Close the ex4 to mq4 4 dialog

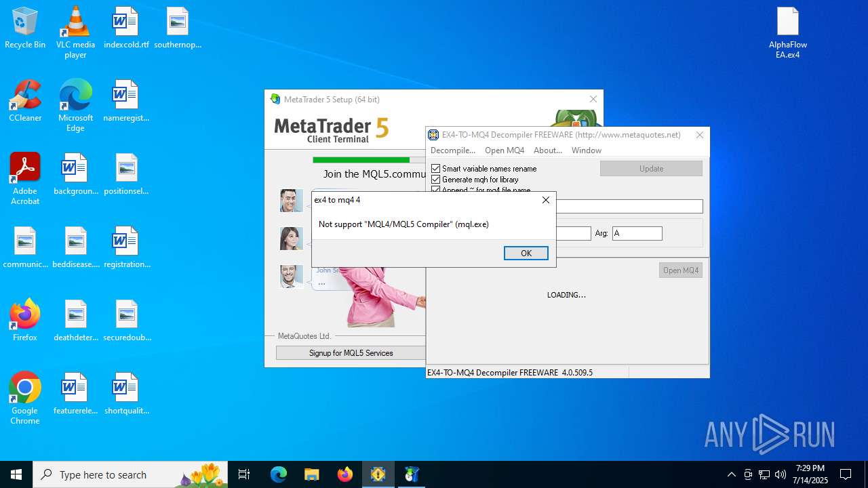point(546,201)
